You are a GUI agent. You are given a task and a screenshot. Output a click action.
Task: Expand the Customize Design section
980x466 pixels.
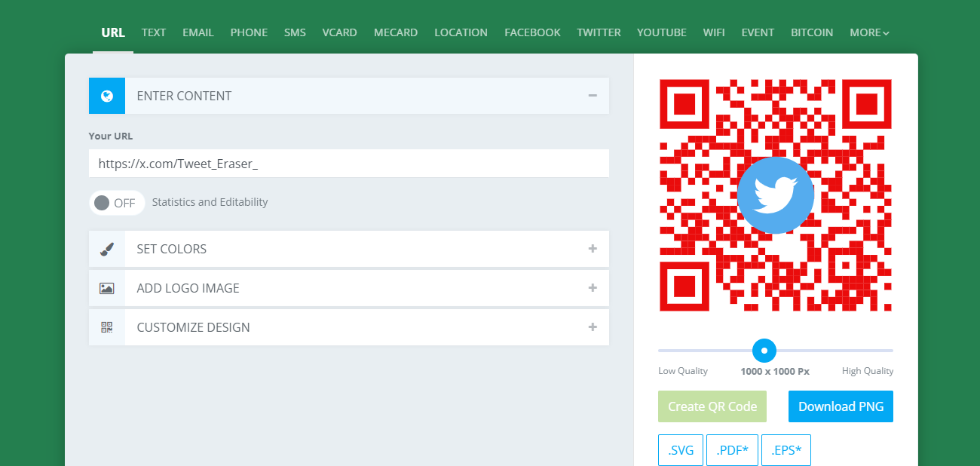coord(593,327)
